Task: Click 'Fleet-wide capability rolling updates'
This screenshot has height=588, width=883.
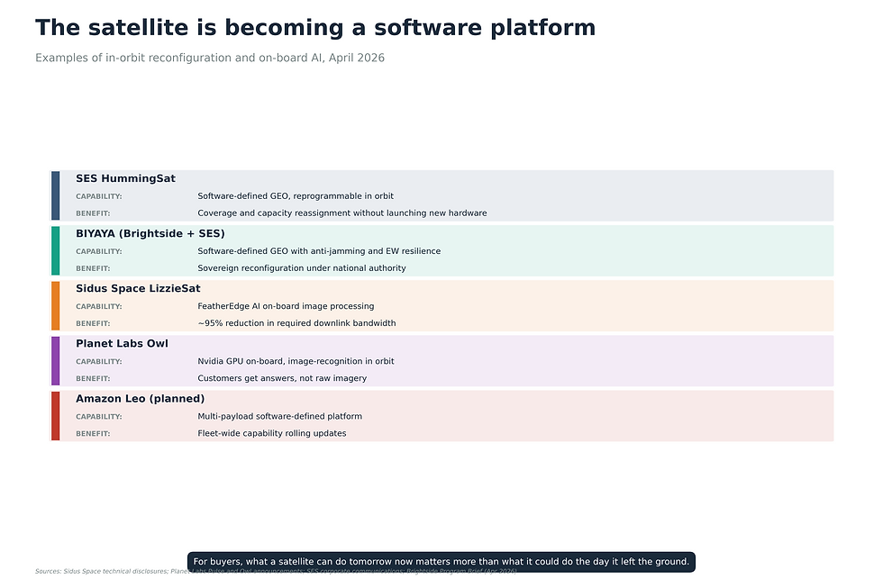Action: point(272,434)
